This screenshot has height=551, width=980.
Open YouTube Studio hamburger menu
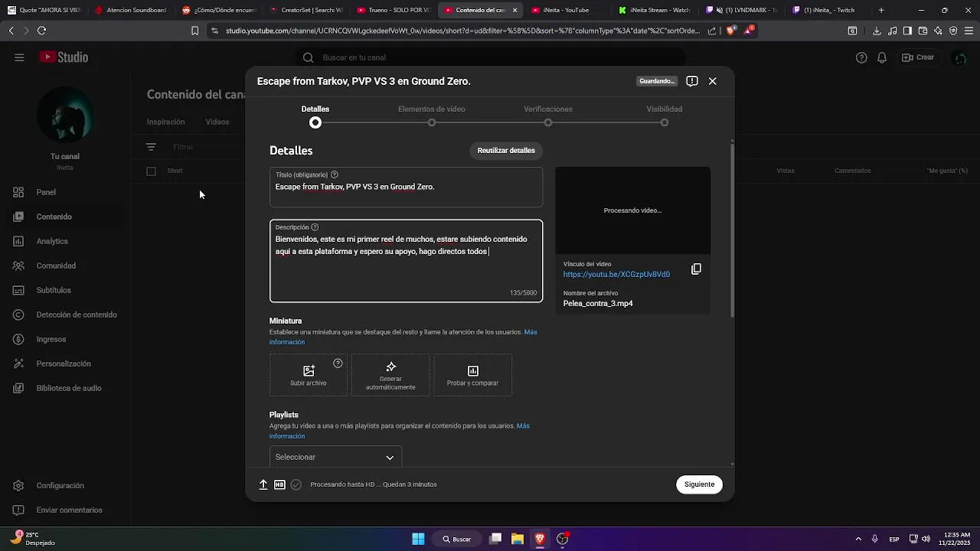(x=19, y=57)
